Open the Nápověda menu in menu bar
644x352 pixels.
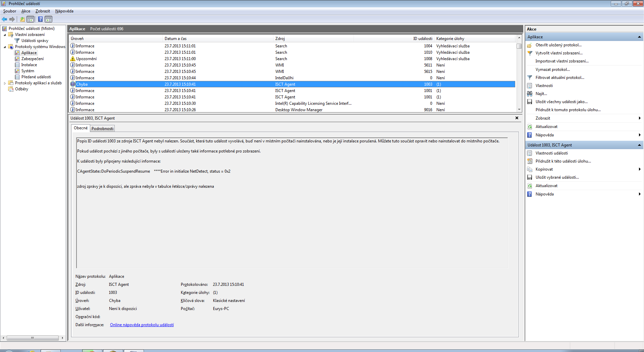point(64,11)
